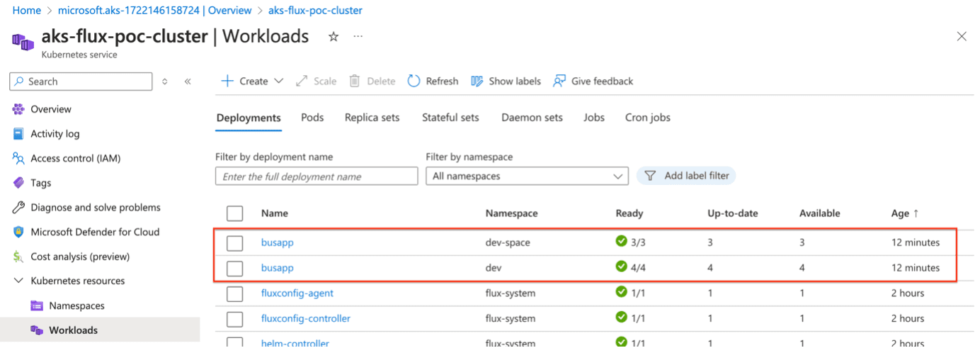Click the Show labels icon
The image size is (980, 348).
[x=477, y=82]
